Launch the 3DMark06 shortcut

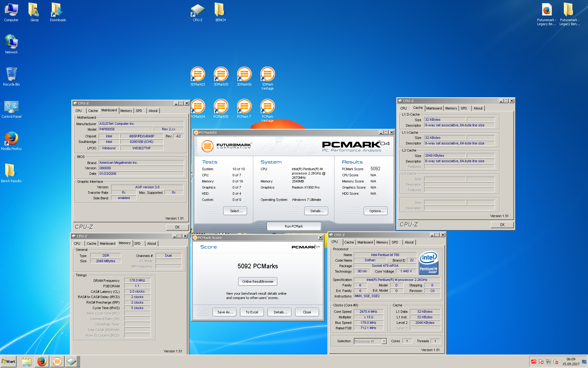click(x=244, y=76)
